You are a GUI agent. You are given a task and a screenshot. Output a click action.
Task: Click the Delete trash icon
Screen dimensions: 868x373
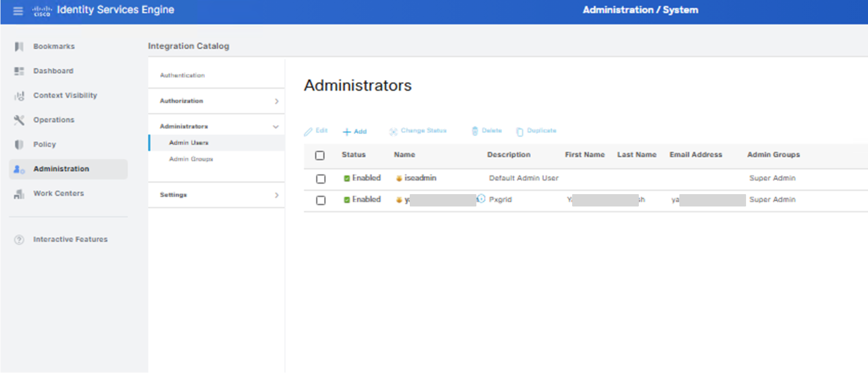(x=474, y=131)
